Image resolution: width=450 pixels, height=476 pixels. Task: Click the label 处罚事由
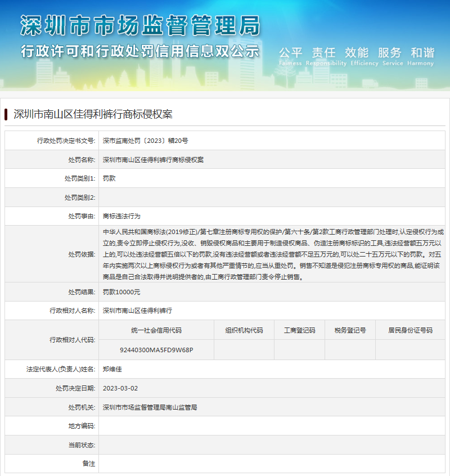(82, 216)
